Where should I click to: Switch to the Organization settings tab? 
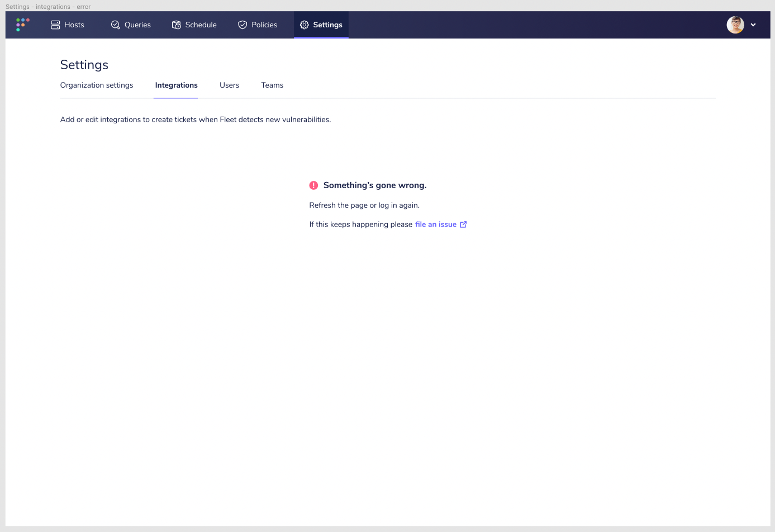(x=96, y=85)
